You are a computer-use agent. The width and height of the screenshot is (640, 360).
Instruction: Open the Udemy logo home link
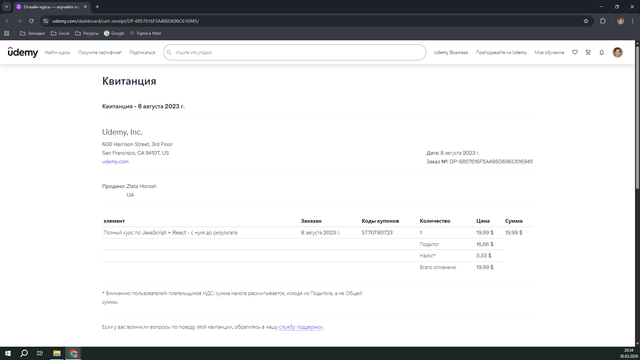coord(23,52)
